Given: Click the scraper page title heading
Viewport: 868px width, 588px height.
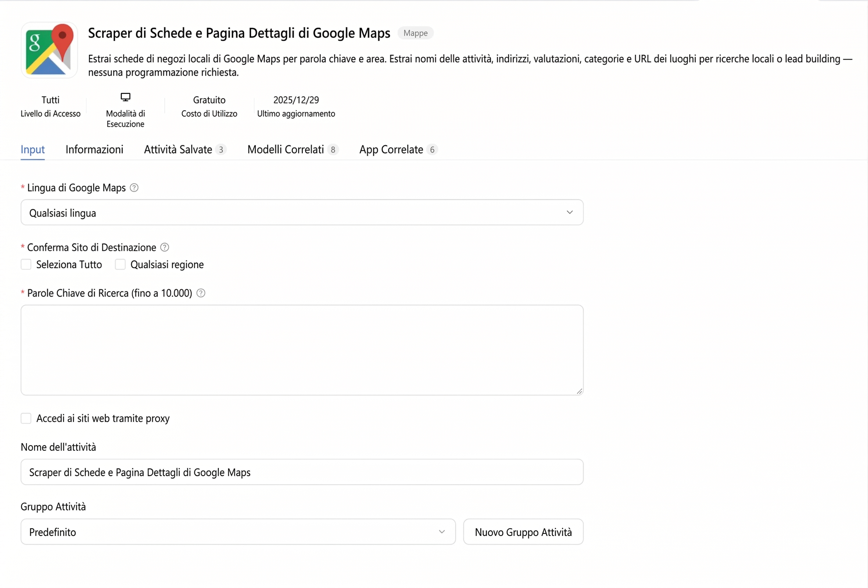Looking at the screenshot, I should coord(239,33).
